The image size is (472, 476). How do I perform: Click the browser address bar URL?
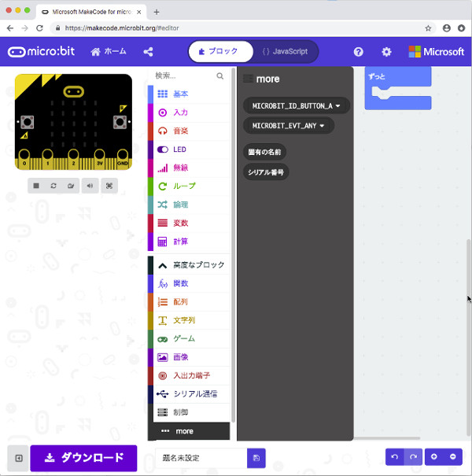(x=122, y=28)
